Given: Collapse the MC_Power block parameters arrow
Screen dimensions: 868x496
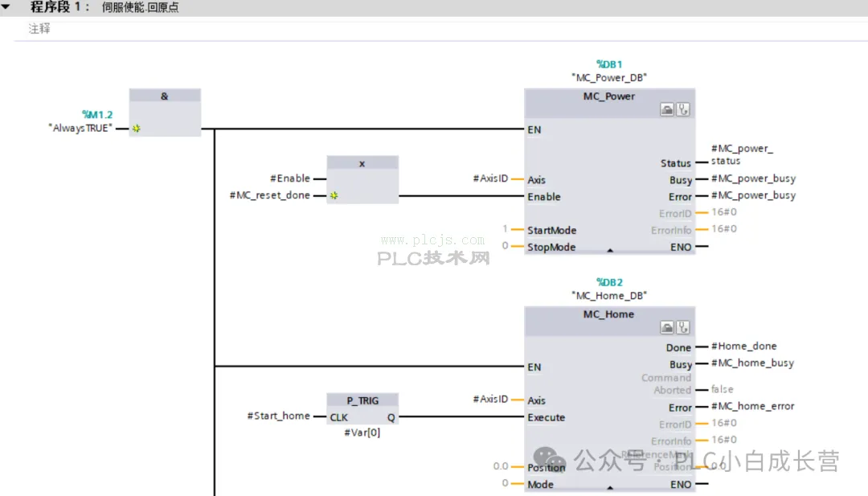Looking at the screenshot, I should (610, 250).
